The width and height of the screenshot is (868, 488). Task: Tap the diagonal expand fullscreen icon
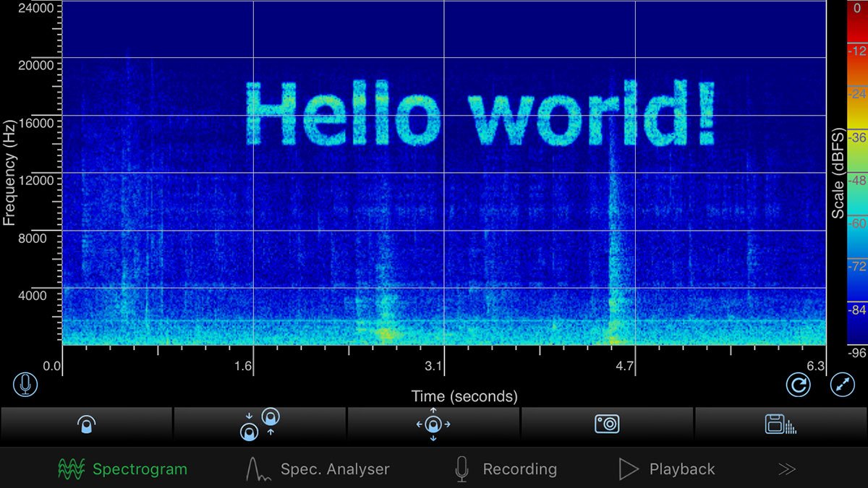tap(842, 385)
